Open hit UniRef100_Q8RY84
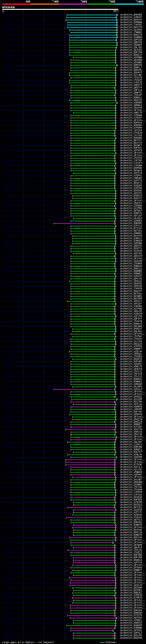The height and width of the screenshot is (644, 146). [131, 42]
